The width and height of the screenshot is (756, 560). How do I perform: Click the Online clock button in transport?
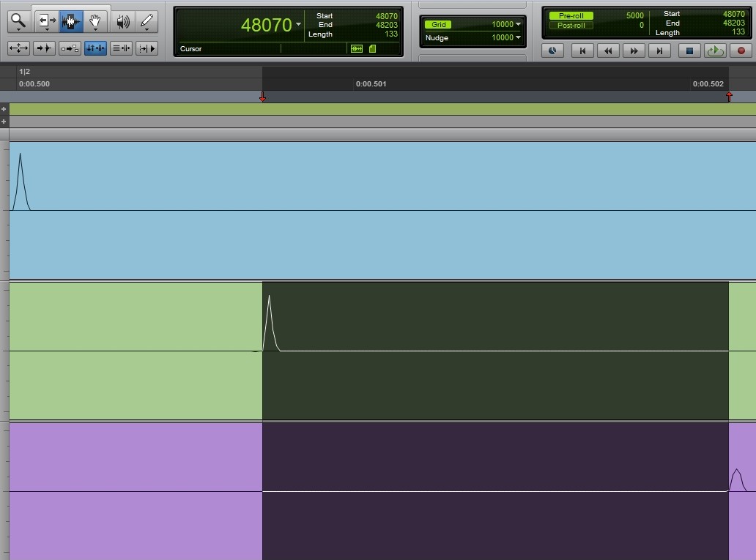(x=552, y=51)
